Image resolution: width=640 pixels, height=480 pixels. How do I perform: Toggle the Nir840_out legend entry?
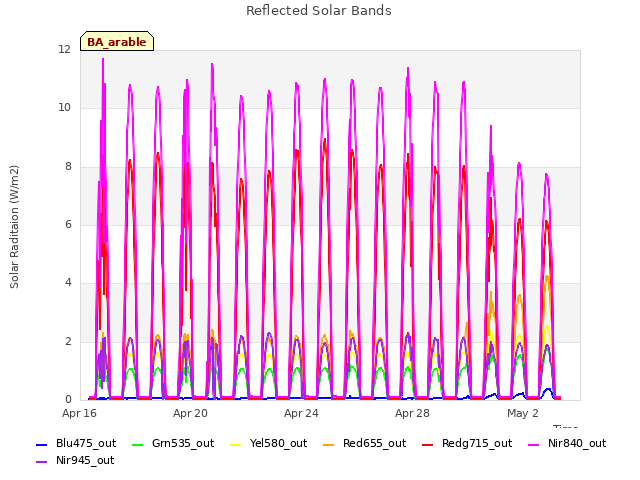(x=567, y=443)
